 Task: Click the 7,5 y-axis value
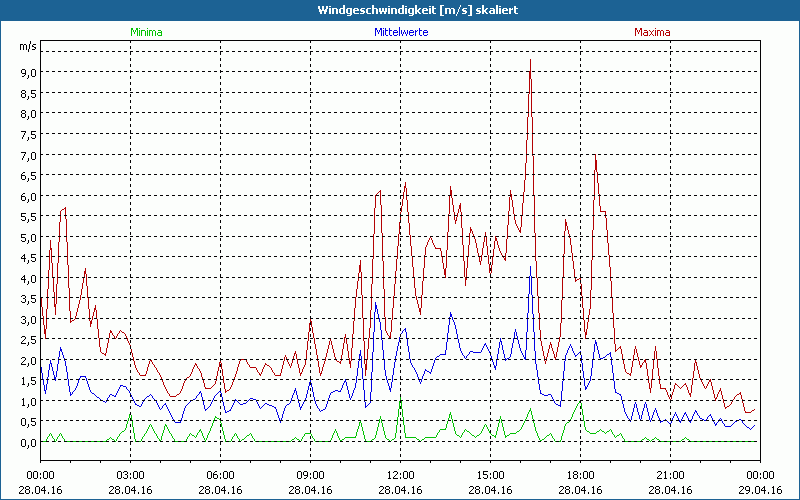(x=28, y=135)
